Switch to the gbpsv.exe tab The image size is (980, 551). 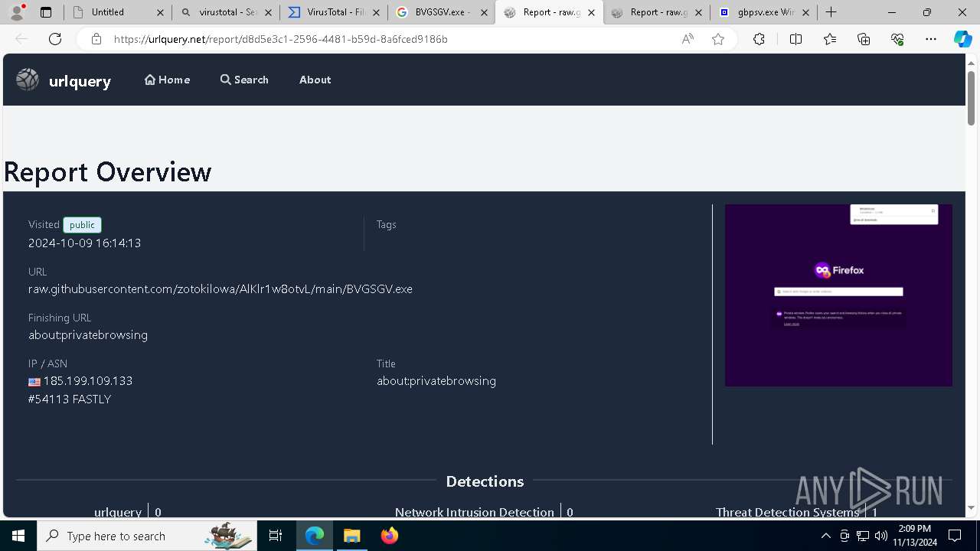(x=764, y=12)
